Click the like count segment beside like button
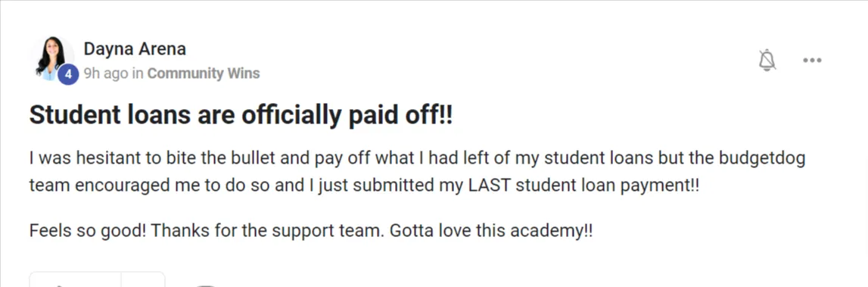This screenshot has width=868, height=287. [143, 279]
